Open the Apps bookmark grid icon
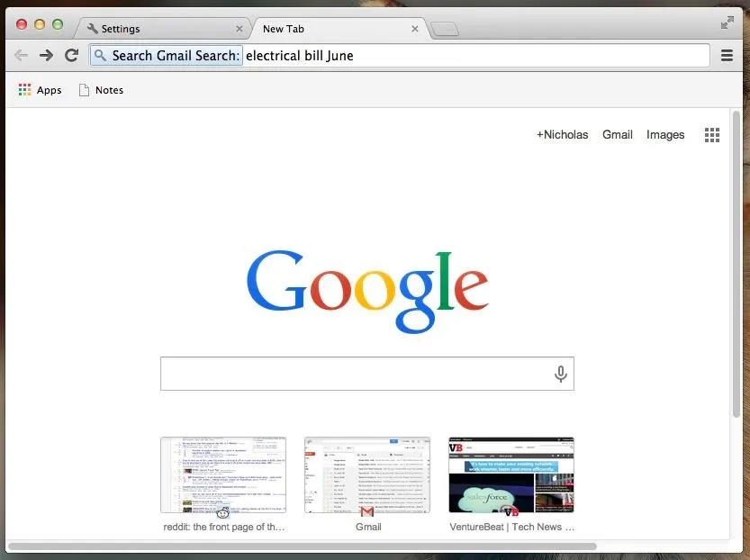This screenshot has height=560, width=750. (24, 89)
